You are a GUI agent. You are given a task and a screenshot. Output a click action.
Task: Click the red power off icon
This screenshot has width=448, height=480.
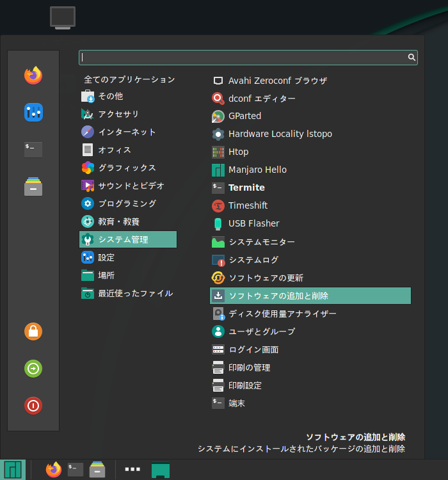click(x=33, y=406)
